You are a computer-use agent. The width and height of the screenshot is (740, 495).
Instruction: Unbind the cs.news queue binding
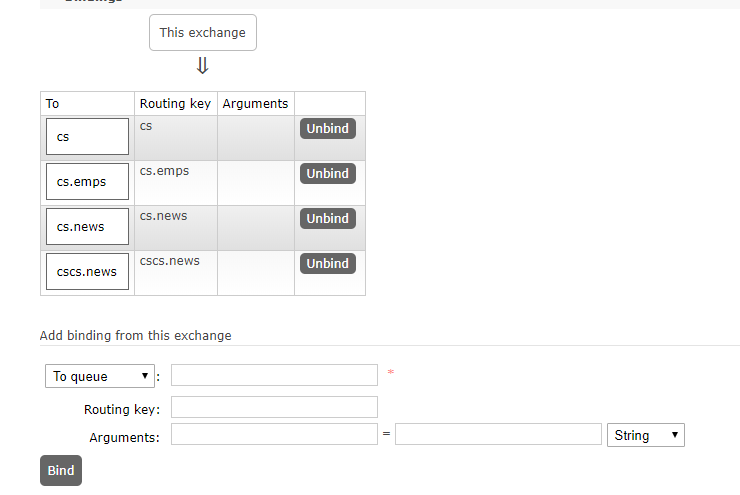pos(327,219)
